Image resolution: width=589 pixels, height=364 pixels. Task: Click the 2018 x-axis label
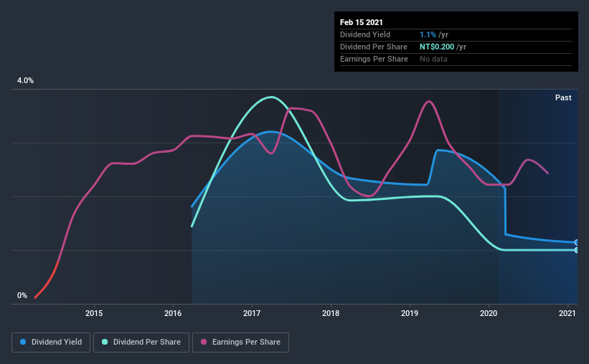pos(331,313)
